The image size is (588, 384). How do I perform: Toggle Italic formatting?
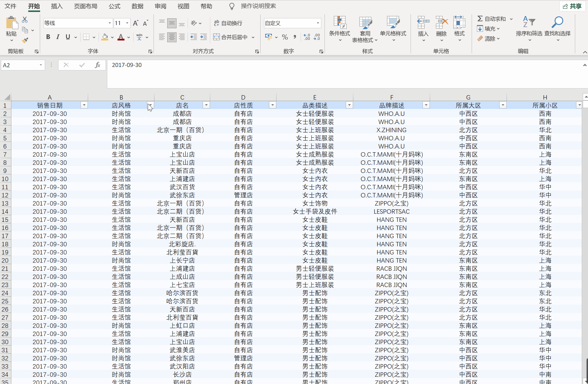click(58, 37)
